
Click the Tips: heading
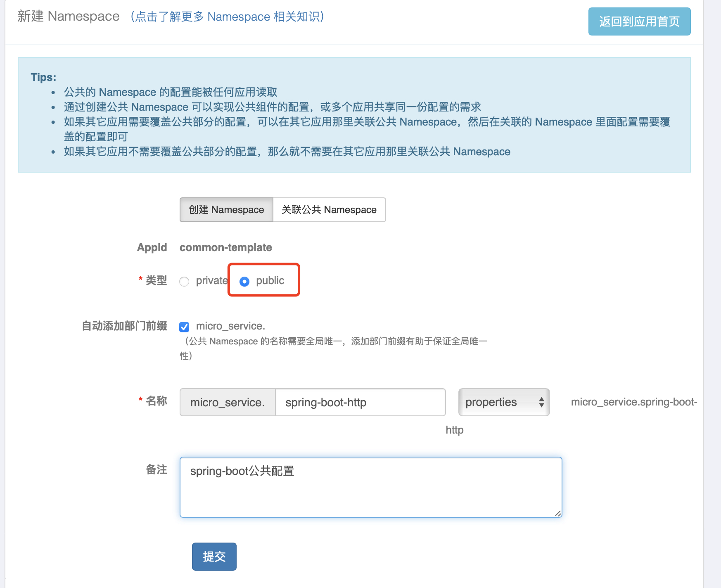pyautogui.click(x=43, y=77)
